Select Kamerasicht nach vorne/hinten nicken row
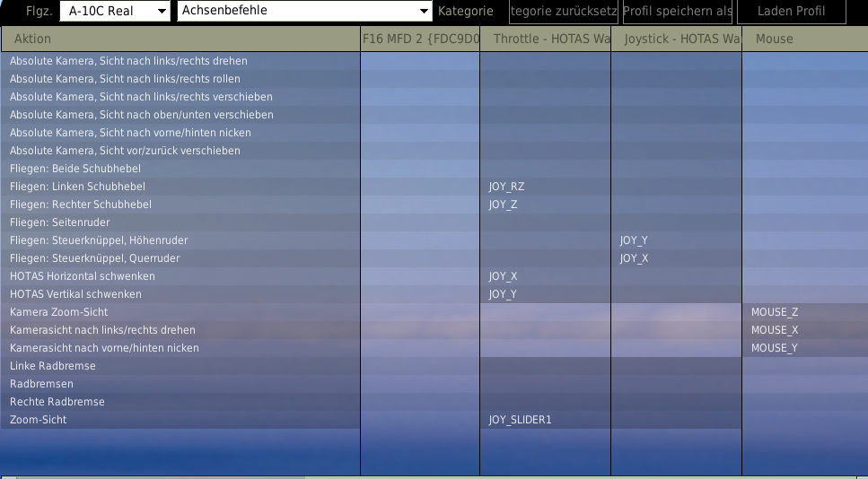Screen dimensions: 868x479 pyautogui.click(x=180, y=348)
